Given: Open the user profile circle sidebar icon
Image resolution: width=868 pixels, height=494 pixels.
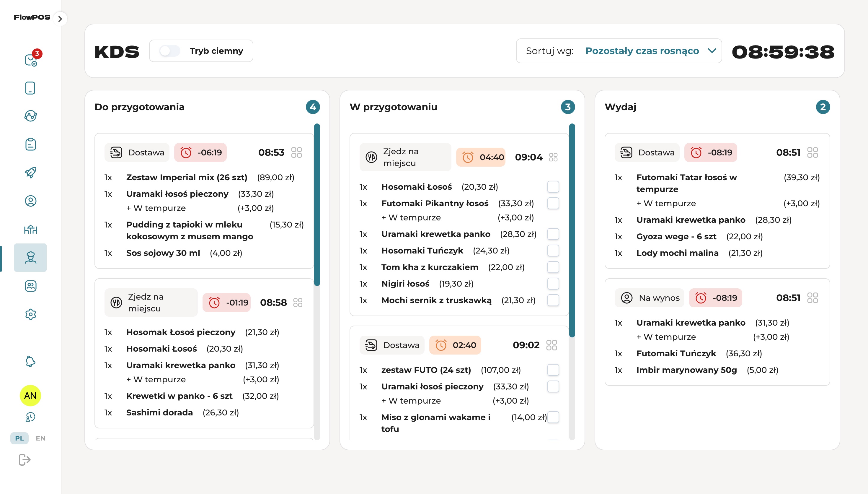Looking at the screenshot, I should pos(30,201).
